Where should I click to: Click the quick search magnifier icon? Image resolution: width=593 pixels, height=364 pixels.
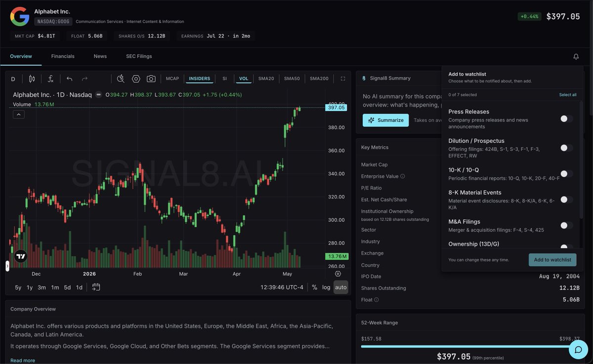[121, 79]
